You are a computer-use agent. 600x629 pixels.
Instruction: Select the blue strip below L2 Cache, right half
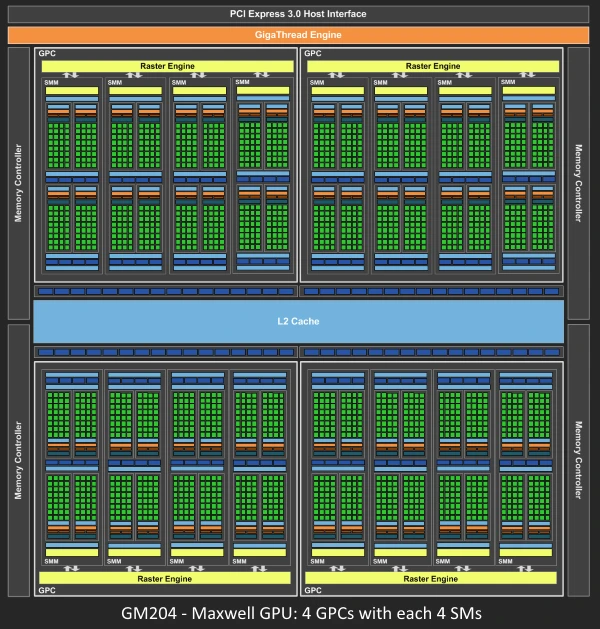tap(432, 352)
